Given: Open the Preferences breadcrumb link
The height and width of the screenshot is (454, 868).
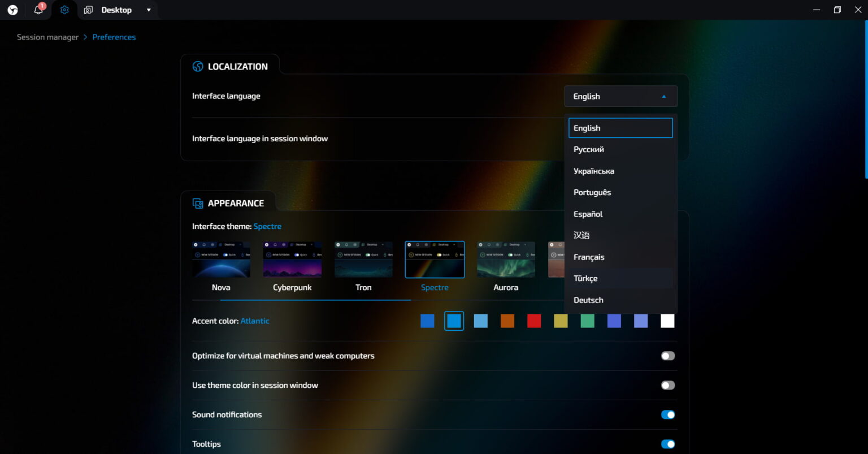Looking at the screenshot, I should point(114,37).
